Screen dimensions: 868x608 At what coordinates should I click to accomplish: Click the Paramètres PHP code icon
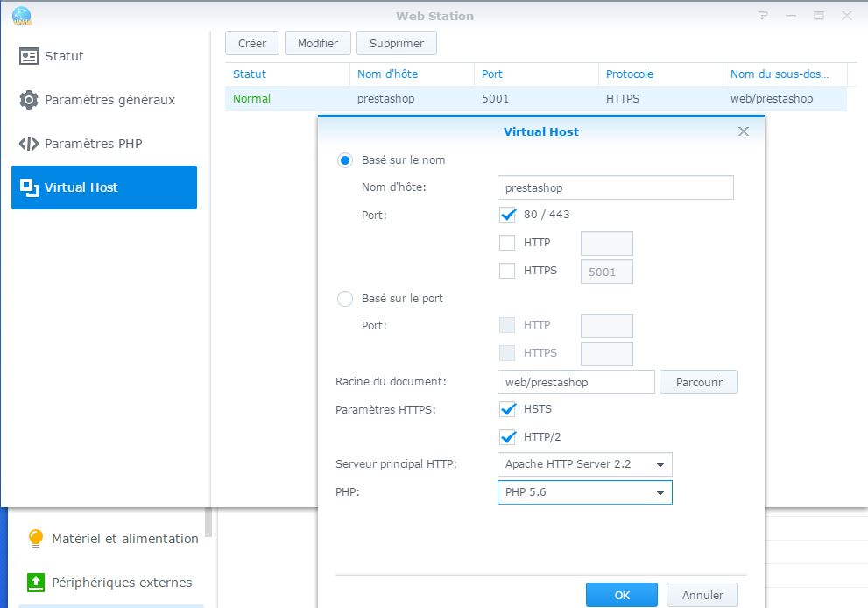click(x=29, y=144)
